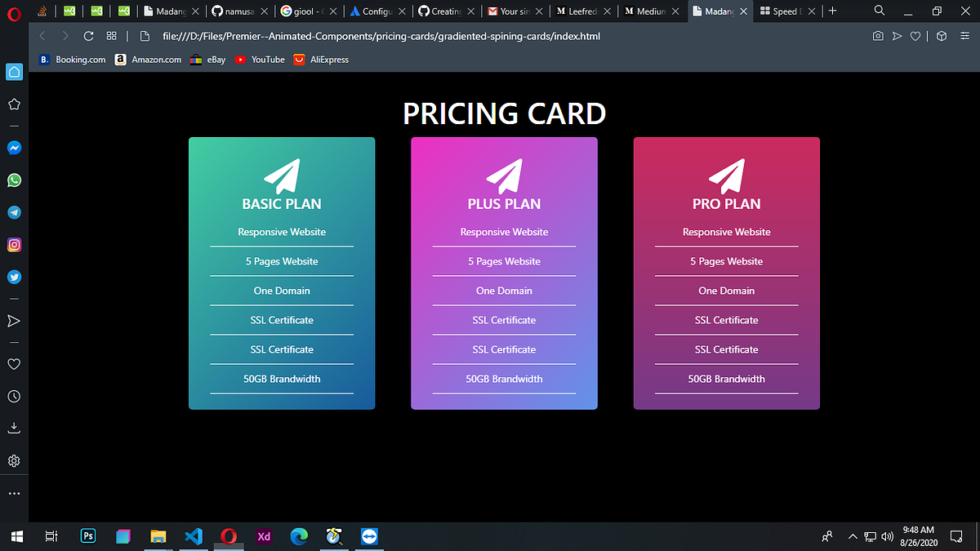The width and height of the screenshot is (980, 551).
Task: Open Telegram in the sidebar
Action: click(x=14, y=212)
